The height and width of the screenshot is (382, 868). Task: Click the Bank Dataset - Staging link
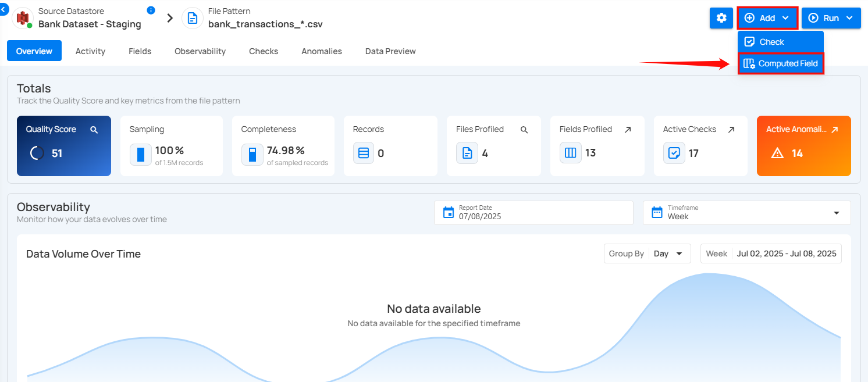90,24
